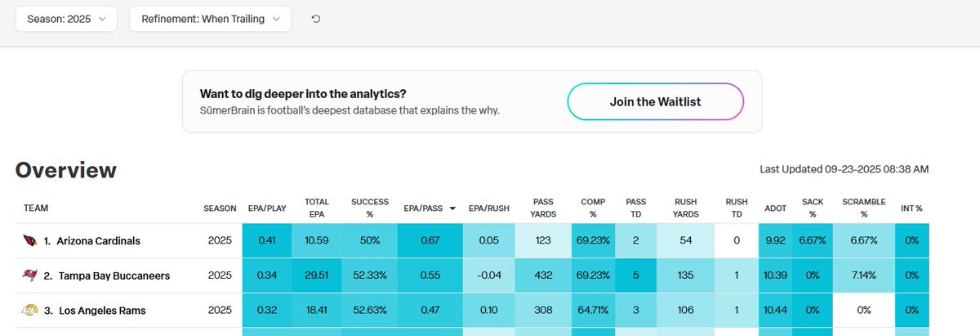
Task: Click the Buccaneers scramble % value 7.14%
Action: pos(864,276)
